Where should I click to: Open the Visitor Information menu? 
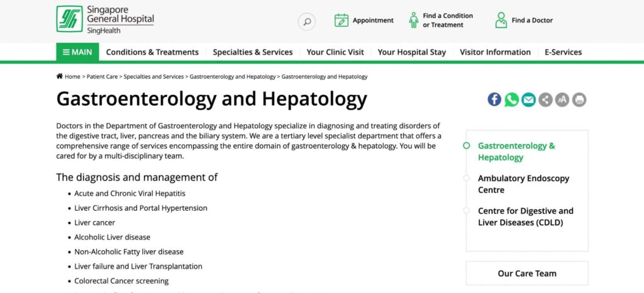tap(495, 52)
